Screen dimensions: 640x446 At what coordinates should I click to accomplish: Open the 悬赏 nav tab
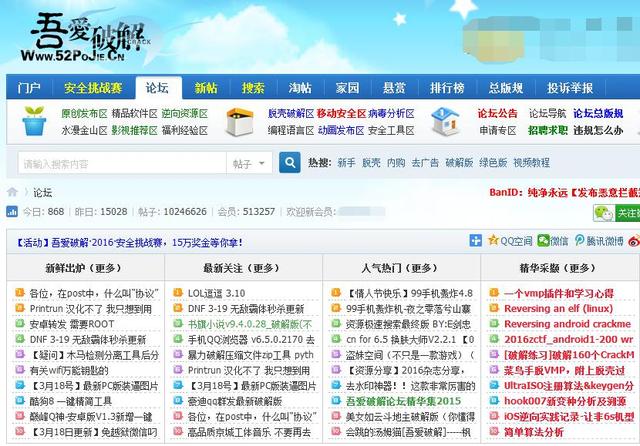pos(394,88)
